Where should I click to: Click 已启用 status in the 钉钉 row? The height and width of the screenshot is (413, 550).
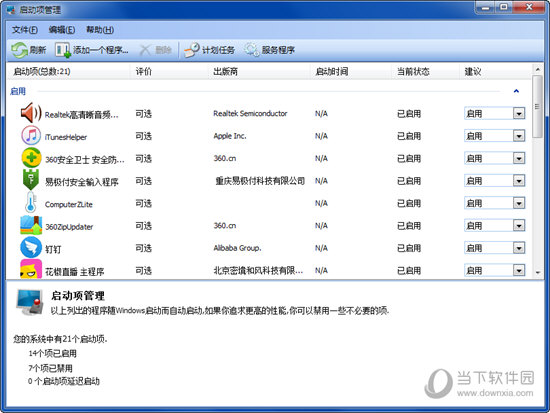(x=409, y=248)
